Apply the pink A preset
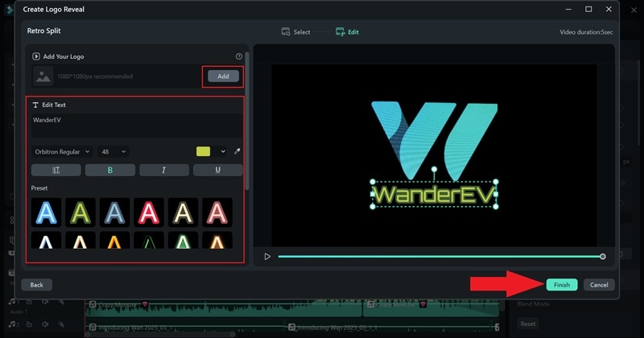The height and width of the screenshot is (338, 644). 217,212
